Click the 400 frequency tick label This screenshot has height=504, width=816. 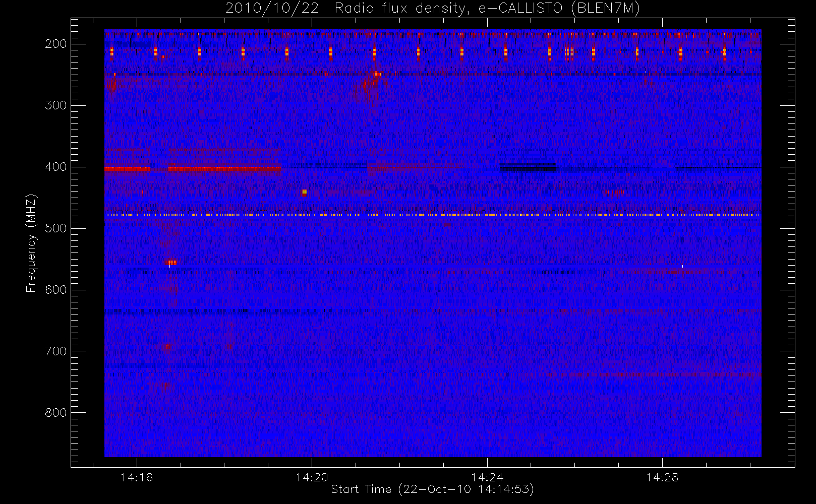pos(56,167)
